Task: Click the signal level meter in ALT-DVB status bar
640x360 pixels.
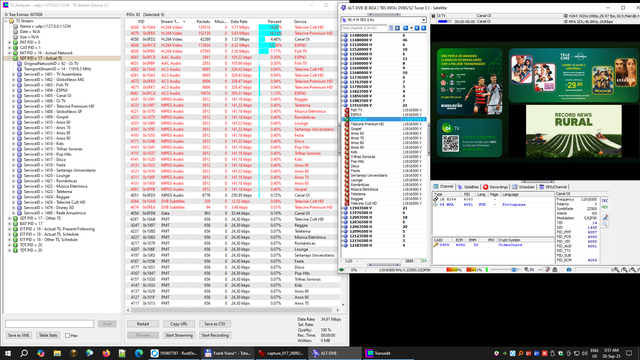Action: (454, 270)
